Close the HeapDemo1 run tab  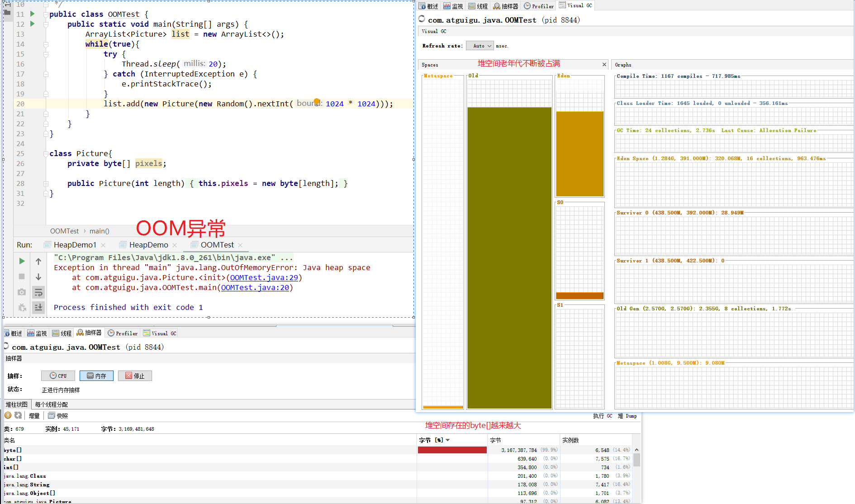(103, 245)
